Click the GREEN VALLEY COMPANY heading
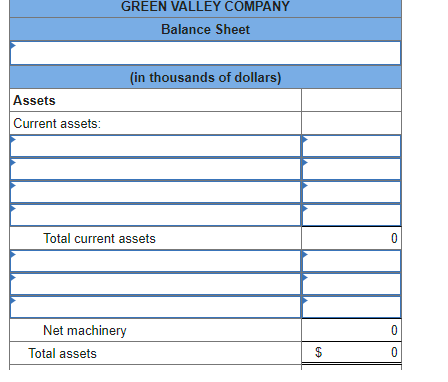Image resolution: width=448 pixels, height=382 pixels. pos(205,6)
